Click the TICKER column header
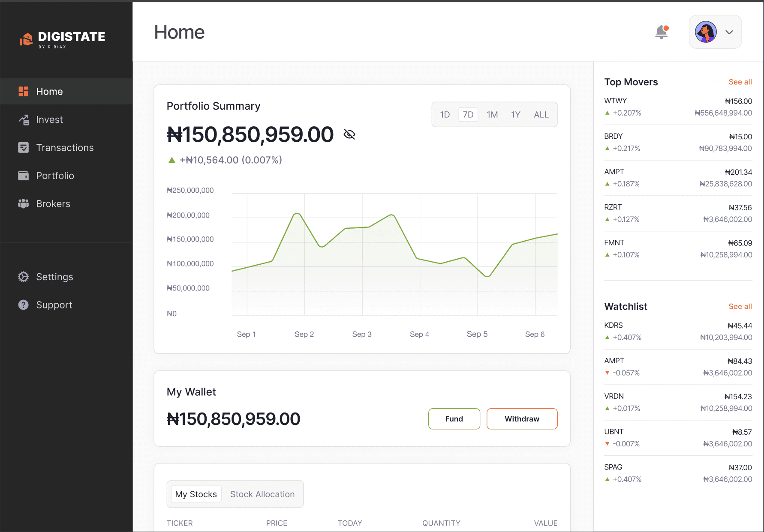Viewport: 764px width, 532px height. (180, 523)
